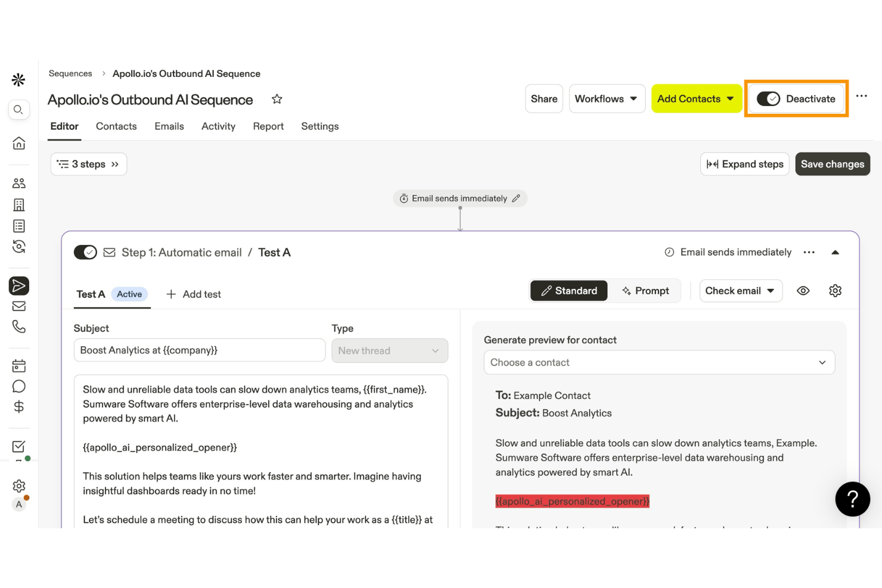
Task: Open Conversations via the chat bubble icon
Action: point(19,386)
